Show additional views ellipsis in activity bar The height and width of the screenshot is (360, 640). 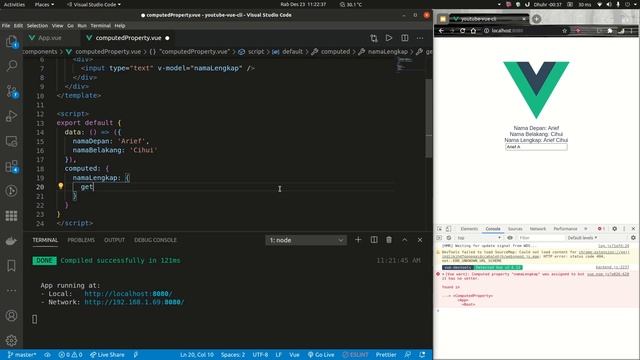(x=11, y=291)
